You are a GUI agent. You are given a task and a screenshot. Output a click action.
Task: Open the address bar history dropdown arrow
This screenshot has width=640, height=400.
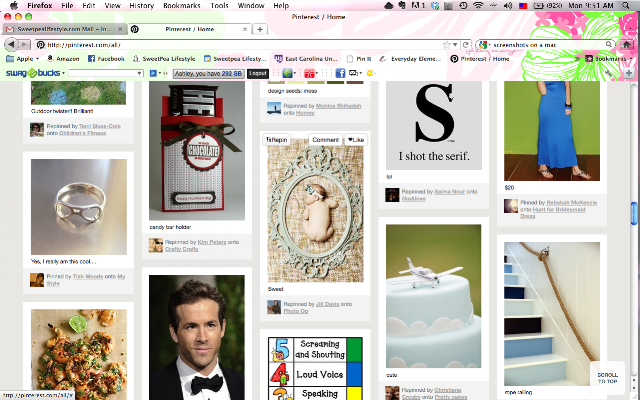click(455, 44)
